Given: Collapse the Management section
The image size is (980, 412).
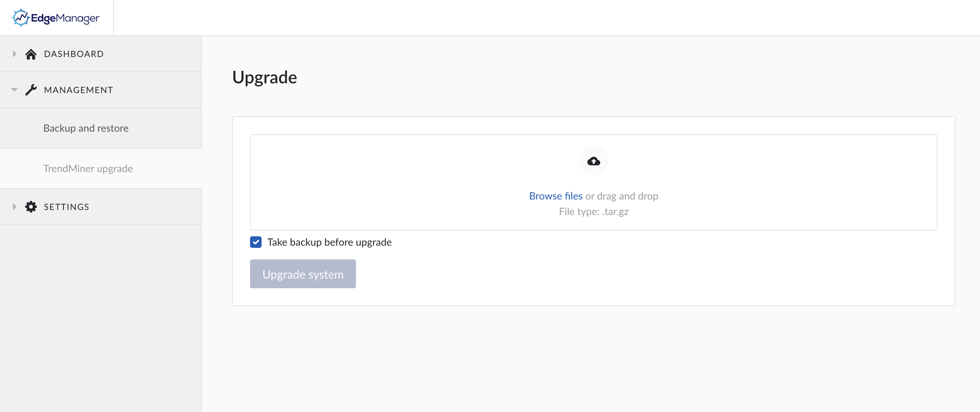Looking at the screenshot, I should (x=14, y=89).
